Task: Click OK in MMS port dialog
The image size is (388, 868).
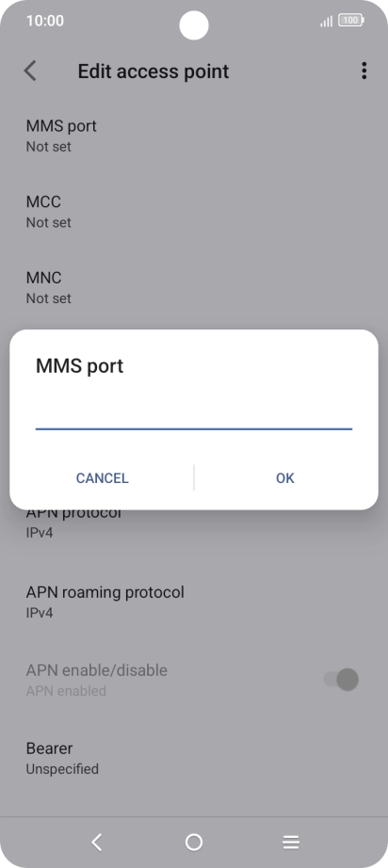Action: [x=285, y=477]
